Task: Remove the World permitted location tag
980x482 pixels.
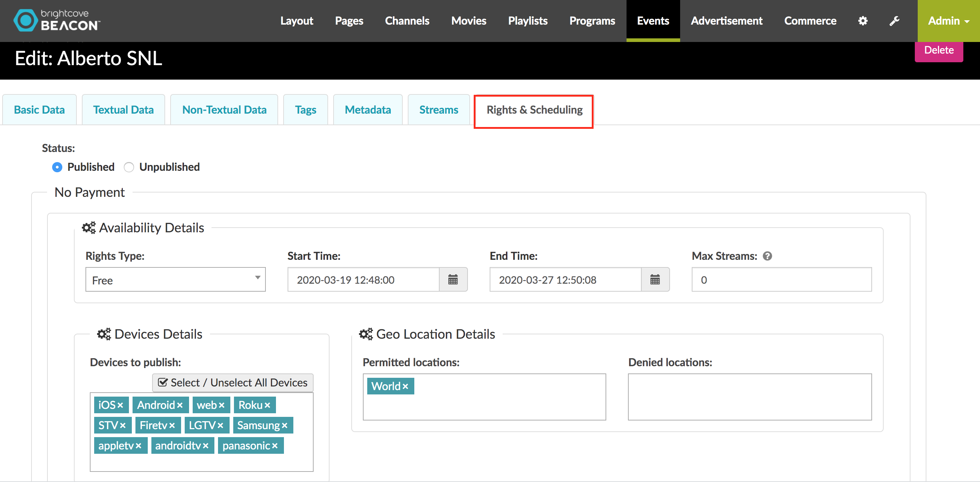Action: (405, 386)
